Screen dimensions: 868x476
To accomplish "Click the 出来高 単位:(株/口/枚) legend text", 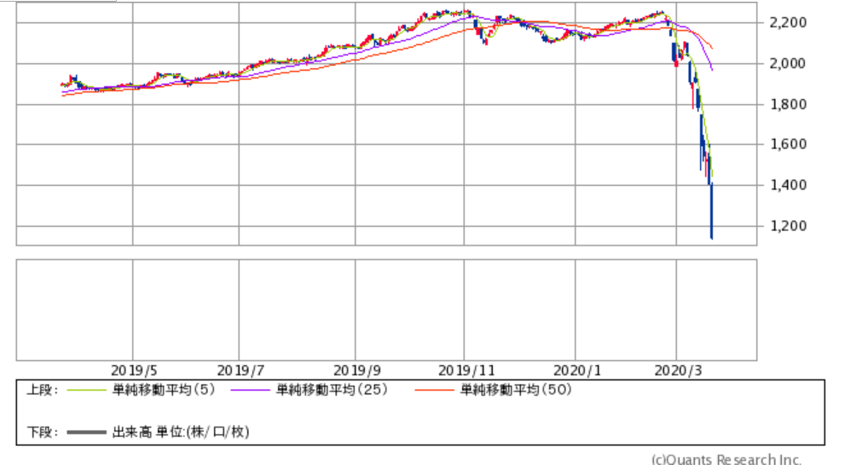I will point(181,432).
